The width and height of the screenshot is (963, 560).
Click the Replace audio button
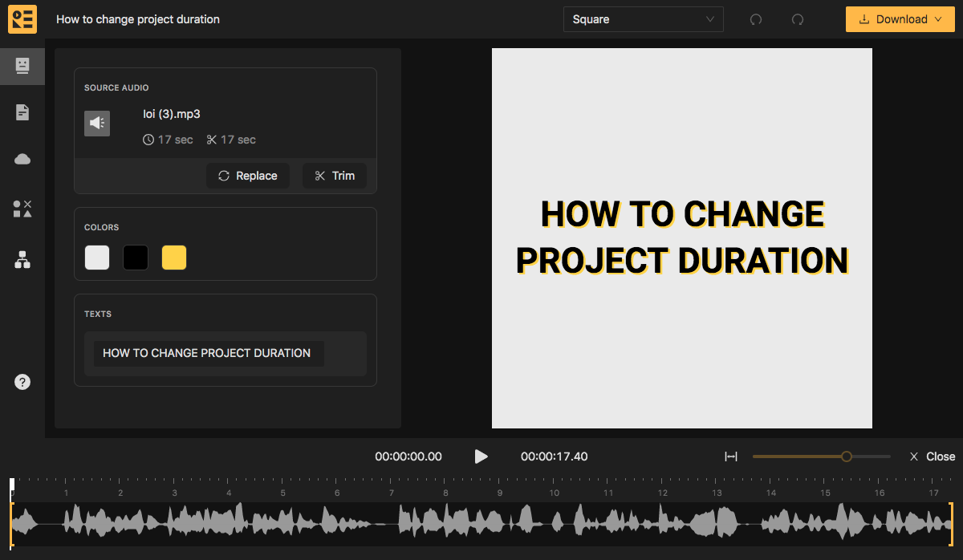point(248,176)
